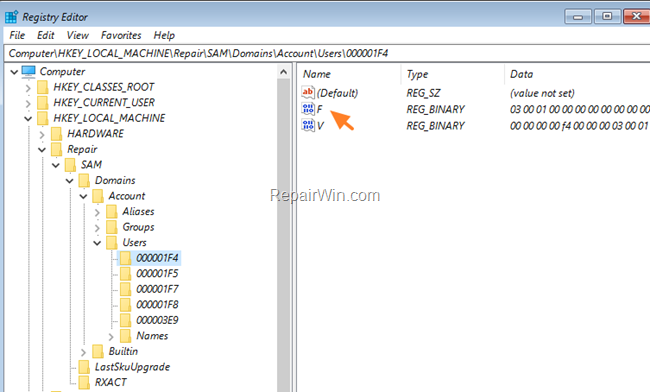Expand the HKEY_CLASSES_ROOT node
The image size is (650, 392).
click(28, 88)
